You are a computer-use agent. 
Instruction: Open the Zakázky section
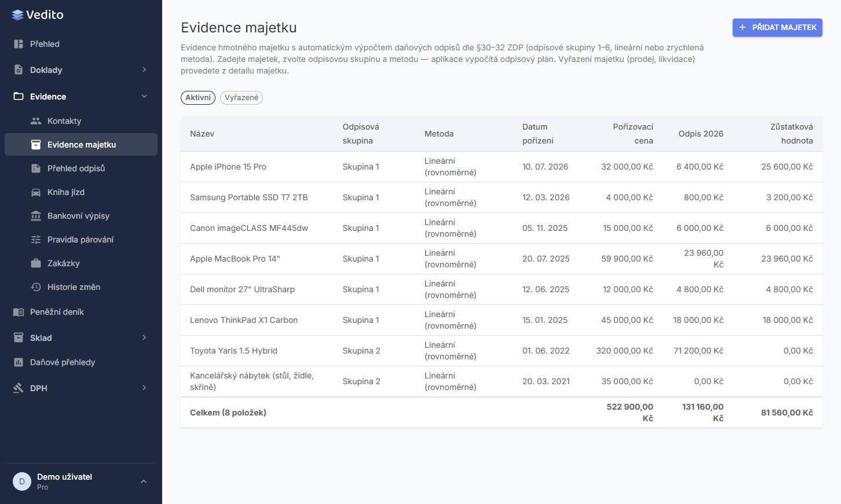pos(81,263)
